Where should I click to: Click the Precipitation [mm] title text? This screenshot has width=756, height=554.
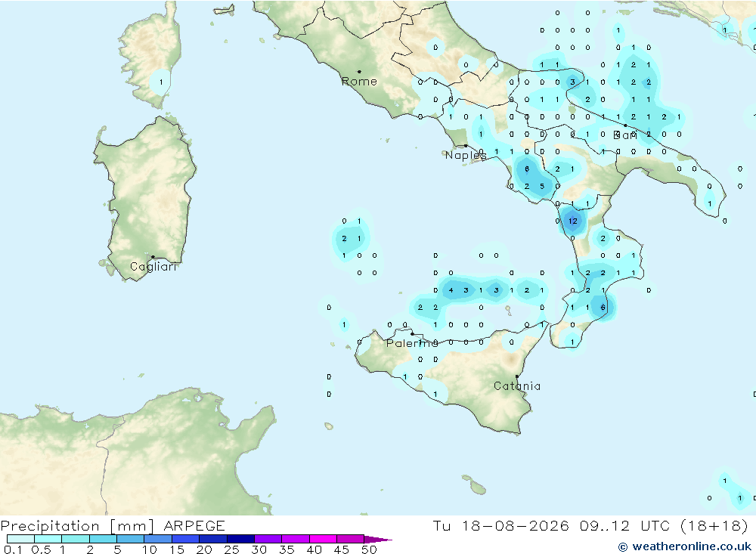coord(77,526)
